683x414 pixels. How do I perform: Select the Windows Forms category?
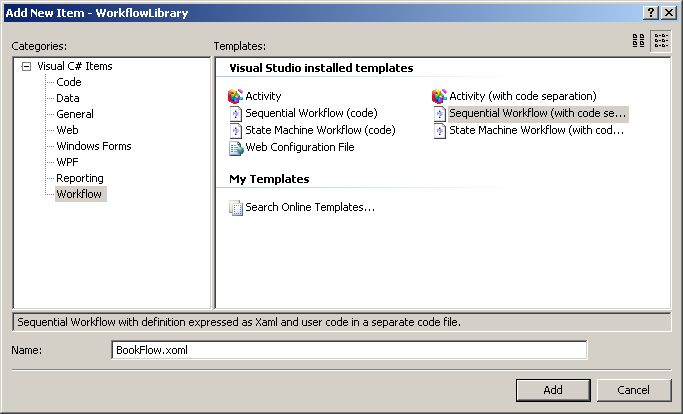[x=94, y=146]
